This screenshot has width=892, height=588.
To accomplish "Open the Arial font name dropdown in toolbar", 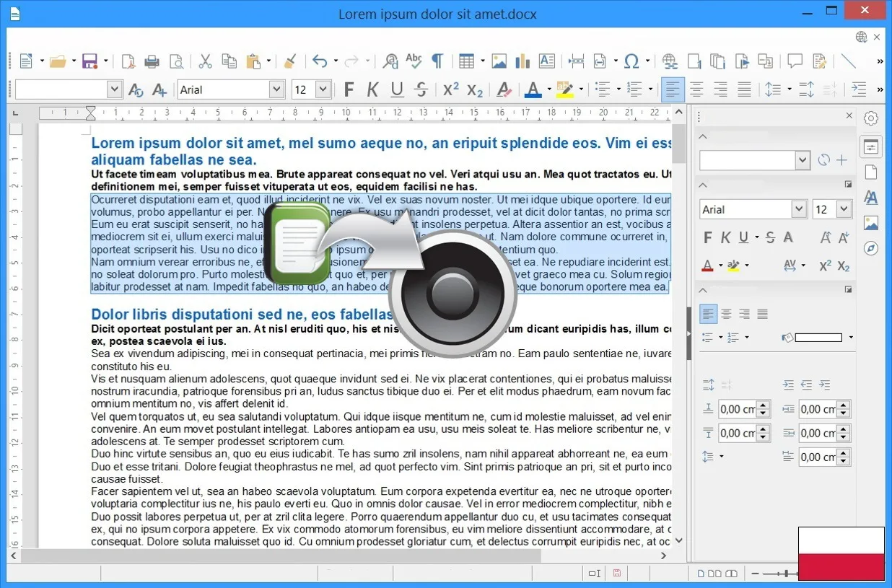I will pos(276,89).
